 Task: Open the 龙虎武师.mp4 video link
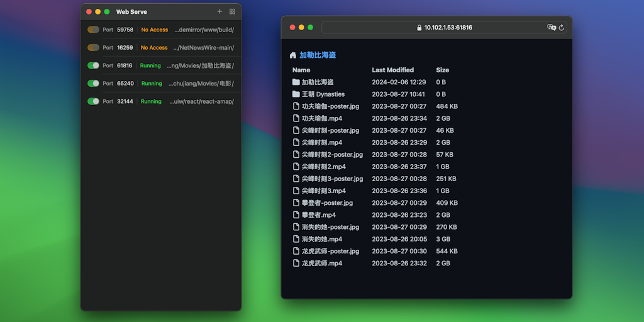[321, 264]
